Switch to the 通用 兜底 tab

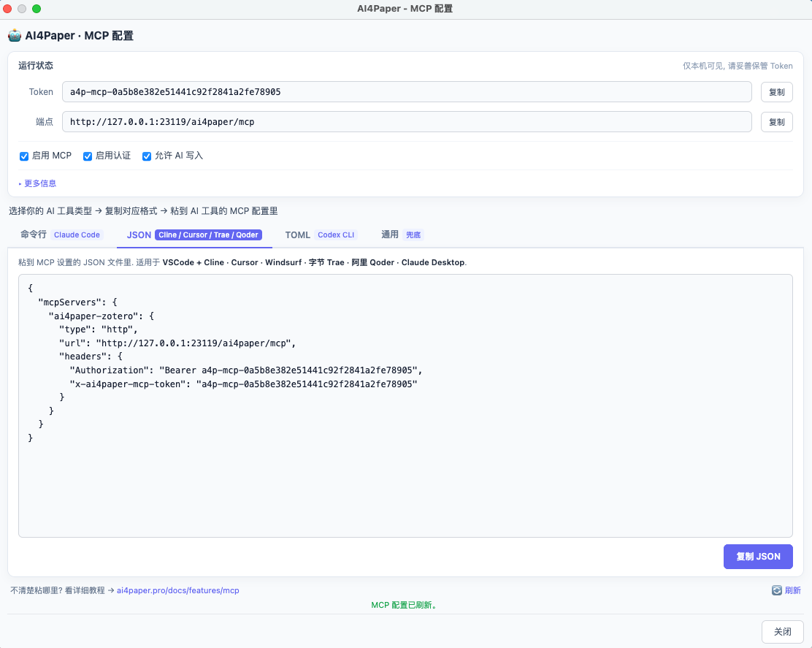coord(402,235)
